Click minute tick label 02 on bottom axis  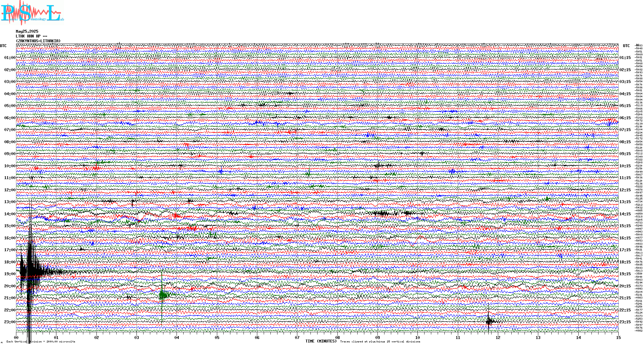[97, 337]
